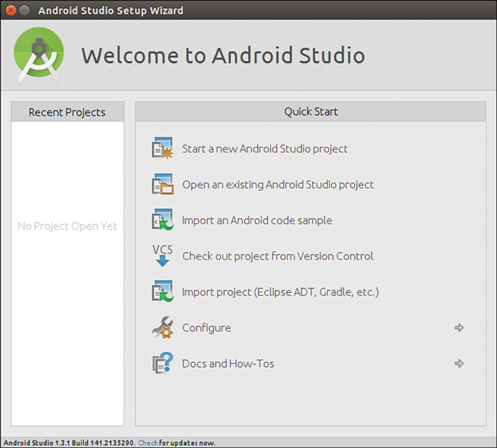The image size is (497, 448).
Task: Open the Configure menu text
Action: pyautogui.click(x=206, y=327)
